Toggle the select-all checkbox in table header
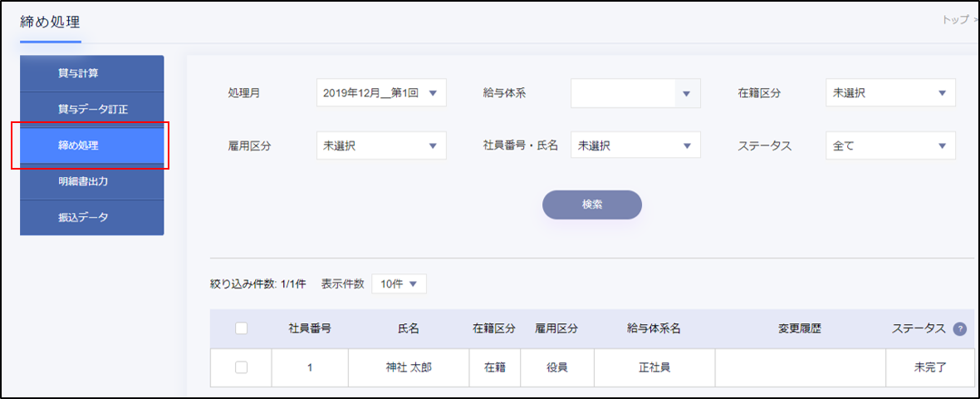Image resolution: width=980 pixels, height=399 pixels. pos(242,328)
